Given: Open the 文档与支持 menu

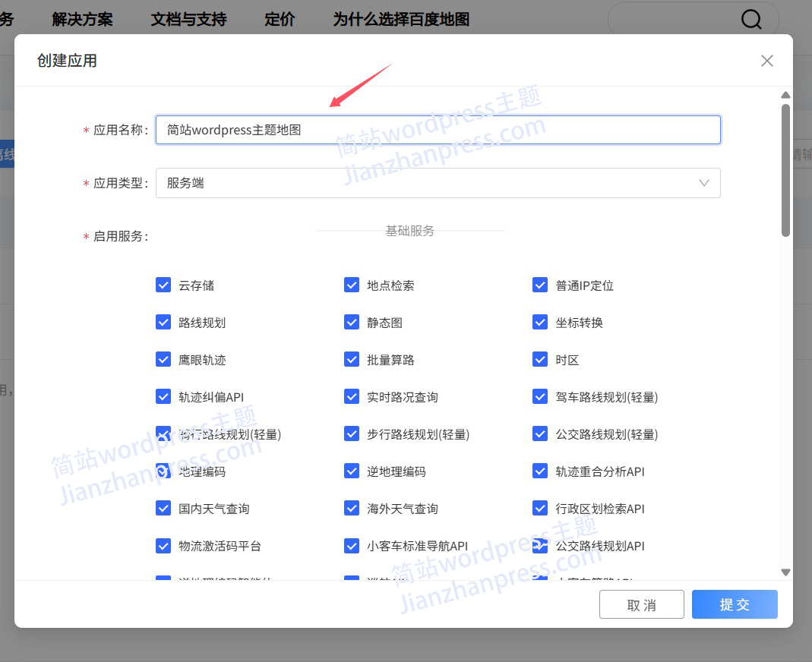Looking at the screenshot, I should [188, 20].
